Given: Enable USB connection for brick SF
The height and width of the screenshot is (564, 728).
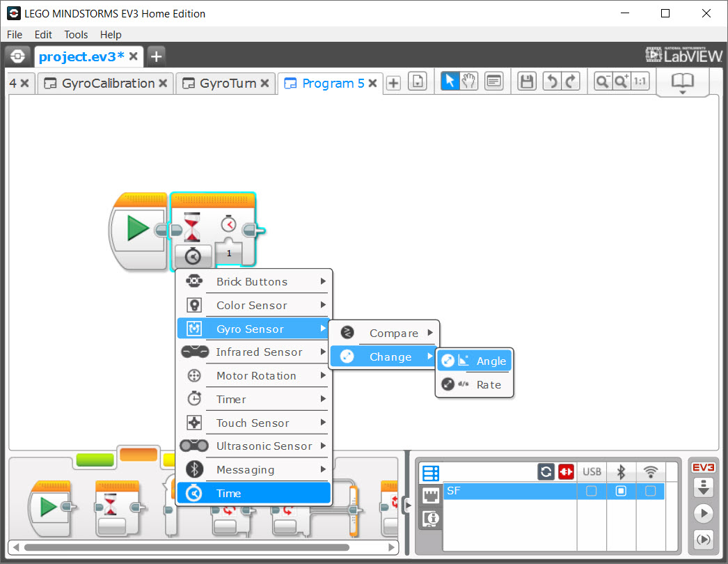Looking at the screenshot, I should tap(591, 490).
